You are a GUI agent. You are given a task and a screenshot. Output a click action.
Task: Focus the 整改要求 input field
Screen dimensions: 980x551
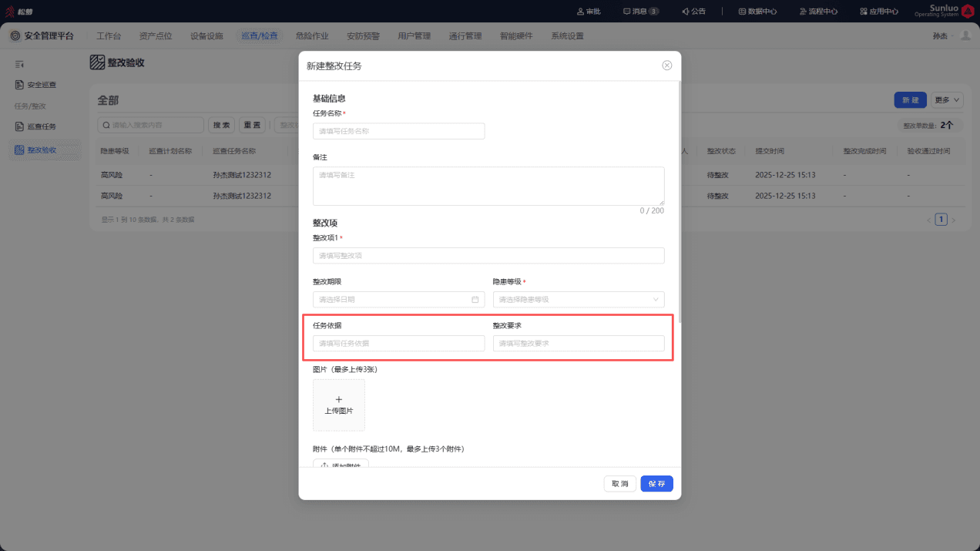[x=579, y=344]
